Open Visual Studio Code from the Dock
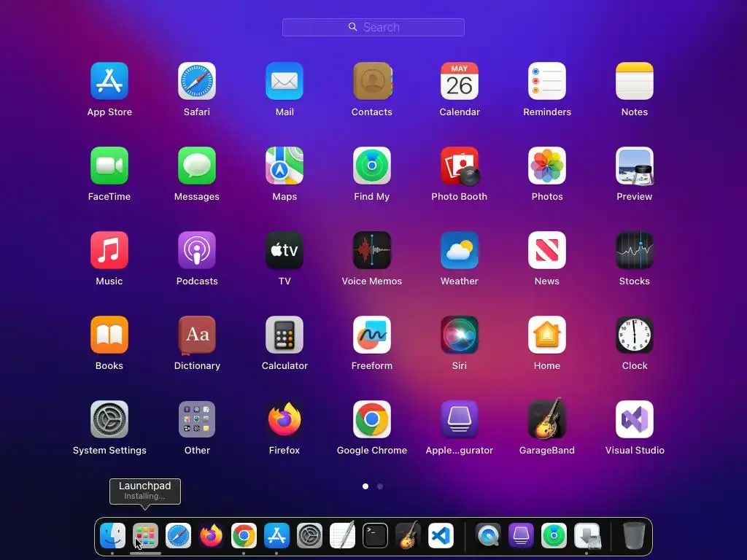747x560 pixels. coord(441,536)
